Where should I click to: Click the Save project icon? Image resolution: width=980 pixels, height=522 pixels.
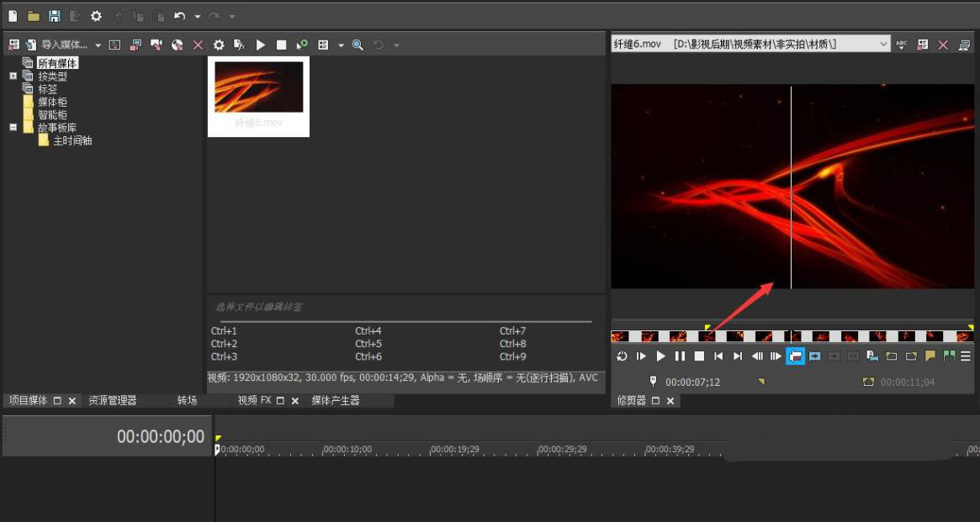53,15
